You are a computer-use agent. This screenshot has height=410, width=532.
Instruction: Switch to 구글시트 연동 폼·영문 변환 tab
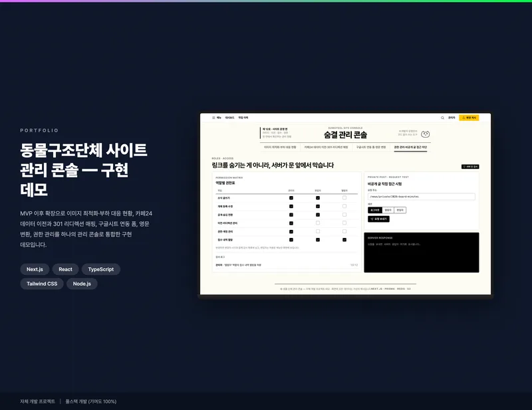[x=371, y=147]
